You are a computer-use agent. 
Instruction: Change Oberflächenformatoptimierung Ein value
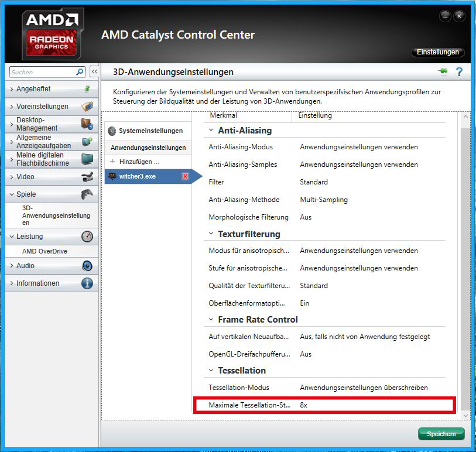pyautogui.click(x=304, y=303)
